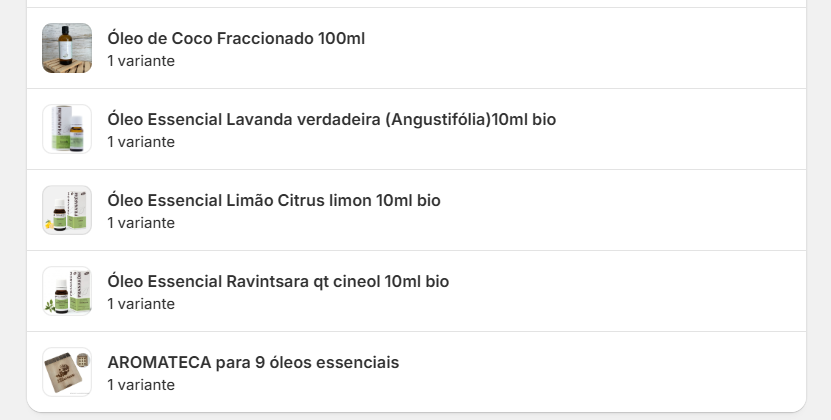Open Óleo Essencial Lavanda verdadeira 10ml bio title
The width and height of the screenshot is (831, 420).
(331, 119)
